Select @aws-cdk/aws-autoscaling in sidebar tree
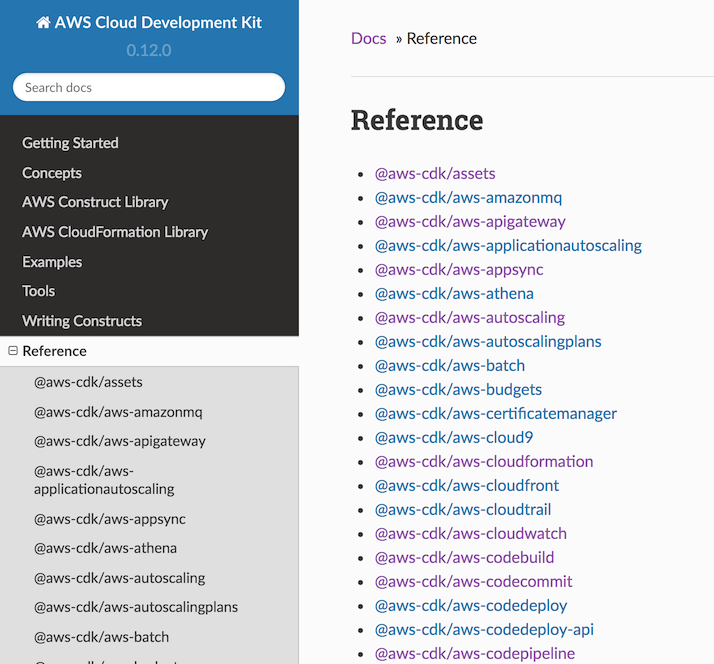 [119, 578]
